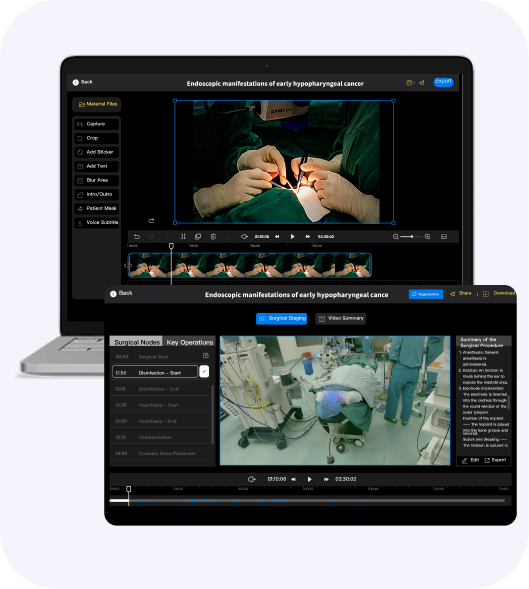Screen dimensions: 529x589
Task: Select the Anesthesia – End node
Action: (x=160, y=421)
